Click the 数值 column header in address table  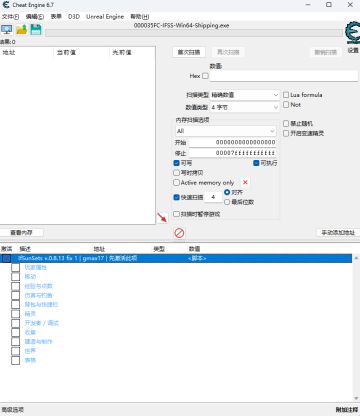194,249
